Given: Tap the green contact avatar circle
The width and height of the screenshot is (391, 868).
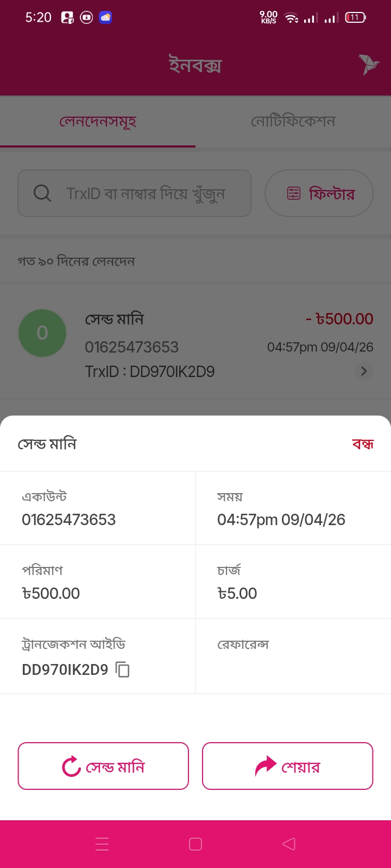Looking at the screenshot, I should point(42,333).
